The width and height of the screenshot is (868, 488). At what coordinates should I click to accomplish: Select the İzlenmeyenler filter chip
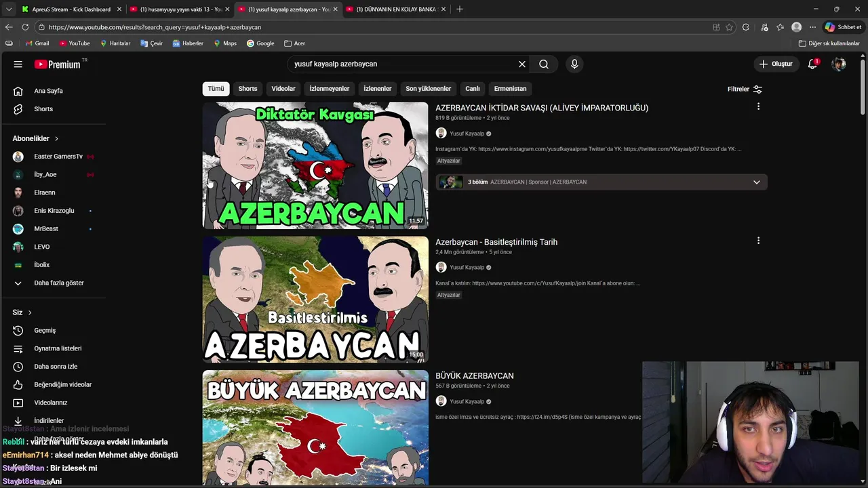click(x=330, y=89)
